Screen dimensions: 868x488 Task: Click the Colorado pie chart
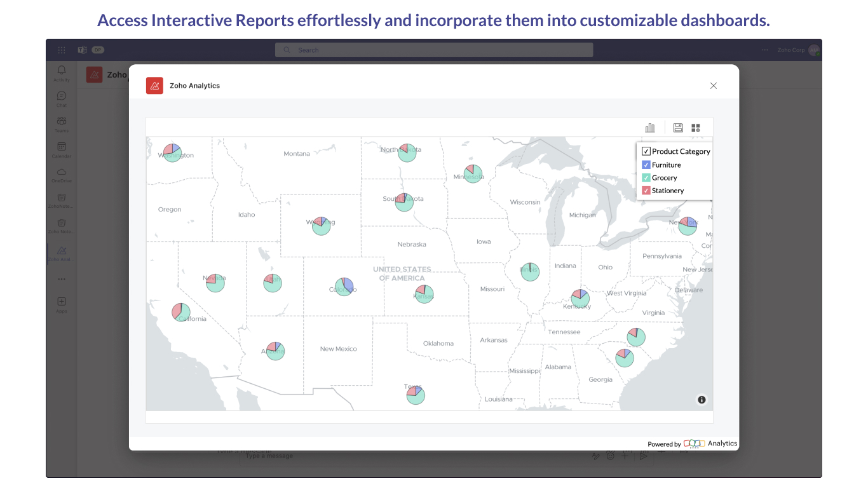tap(344, 287)
